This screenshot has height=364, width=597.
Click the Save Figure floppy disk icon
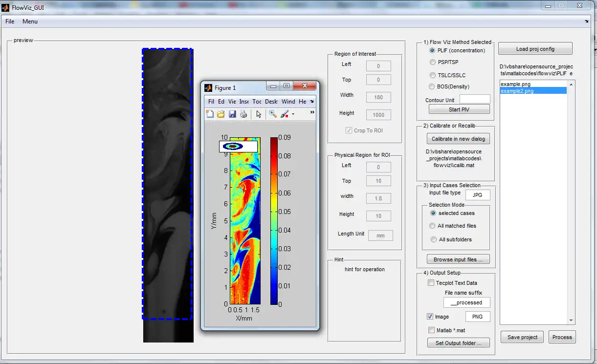tap(232, 114)
